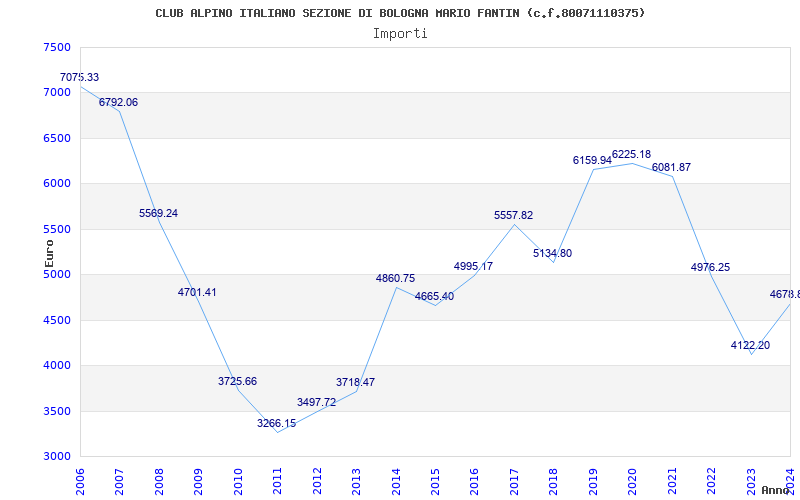This screenshot has height=500, width=800.
Task: Click the data label 3725.66
Action: pos(238,381)
